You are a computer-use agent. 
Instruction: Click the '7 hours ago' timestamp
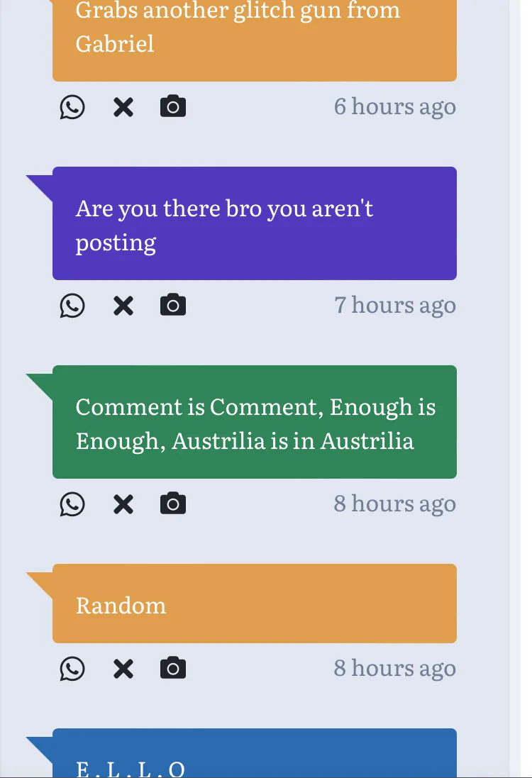394,306
